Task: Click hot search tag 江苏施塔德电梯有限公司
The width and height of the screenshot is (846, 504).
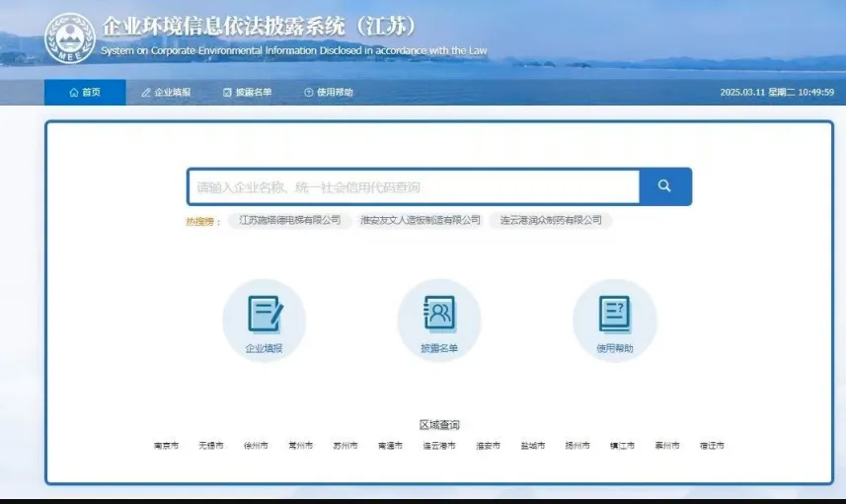Action: [290, 221]
